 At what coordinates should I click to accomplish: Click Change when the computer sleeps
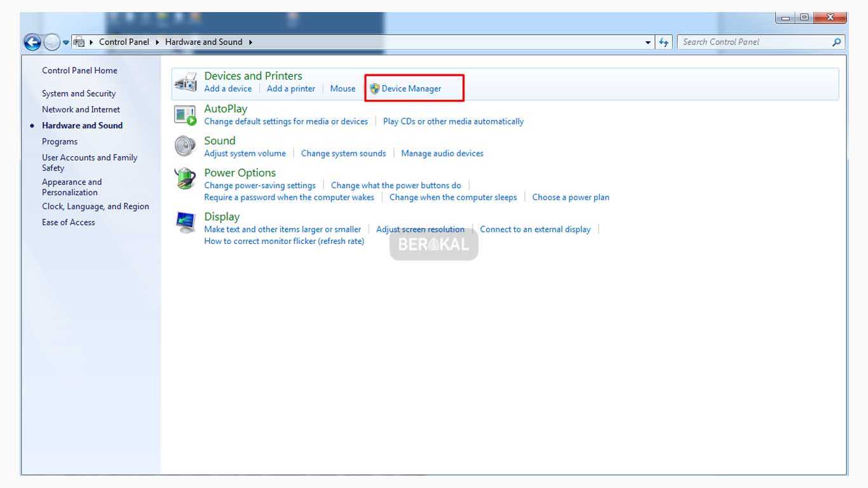(x=453, y=198)
